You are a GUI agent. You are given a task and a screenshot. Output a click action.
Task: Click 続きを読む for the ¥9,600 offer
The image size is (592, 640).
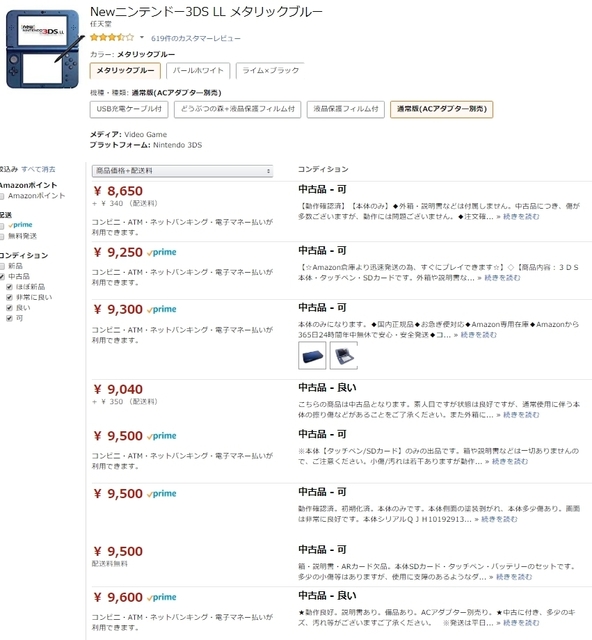point(521,623)
